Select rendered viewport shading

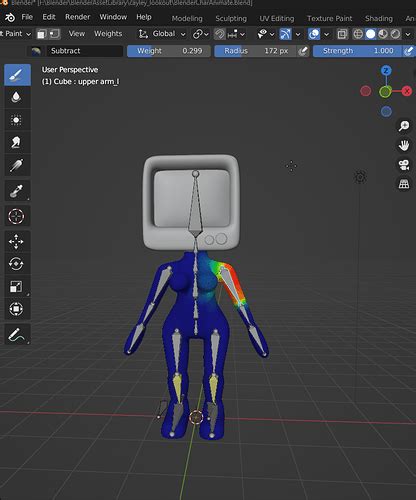click(x=395, y=34)
